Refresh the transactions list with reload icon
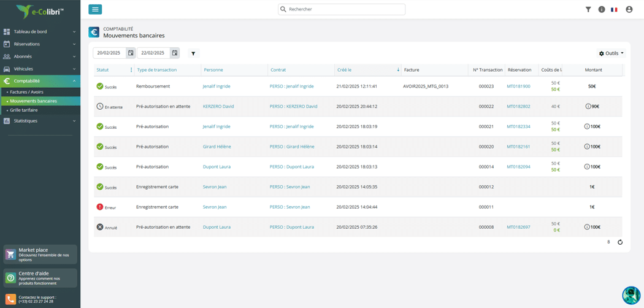Viewport: 644px width, 308px height. [620, 242]
